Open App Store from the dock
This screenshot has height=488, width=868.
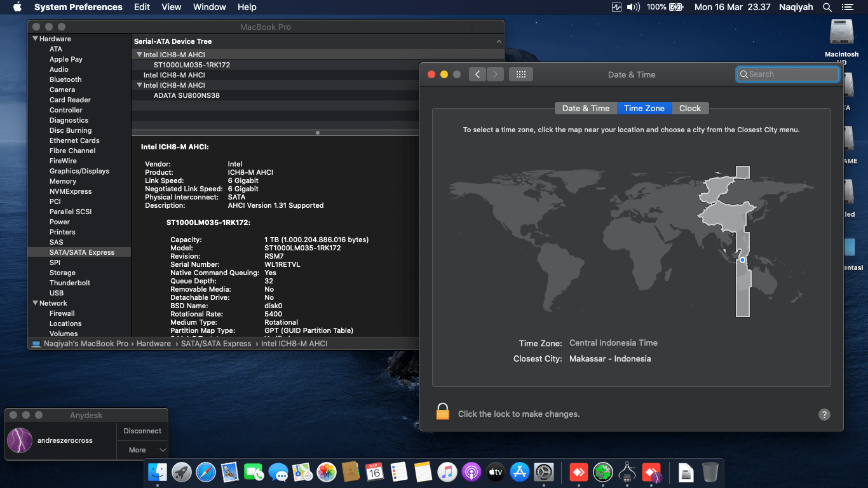pyautogui.click(x=520, y=472)
